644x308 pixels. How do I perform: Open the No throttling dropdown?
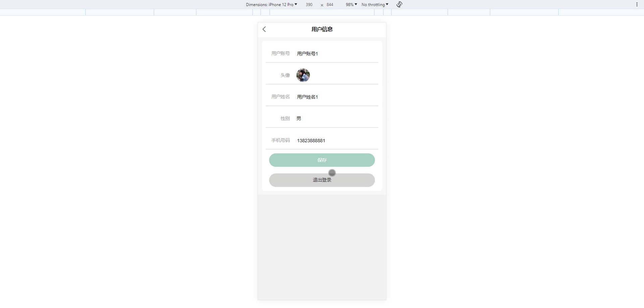(375, 4)
